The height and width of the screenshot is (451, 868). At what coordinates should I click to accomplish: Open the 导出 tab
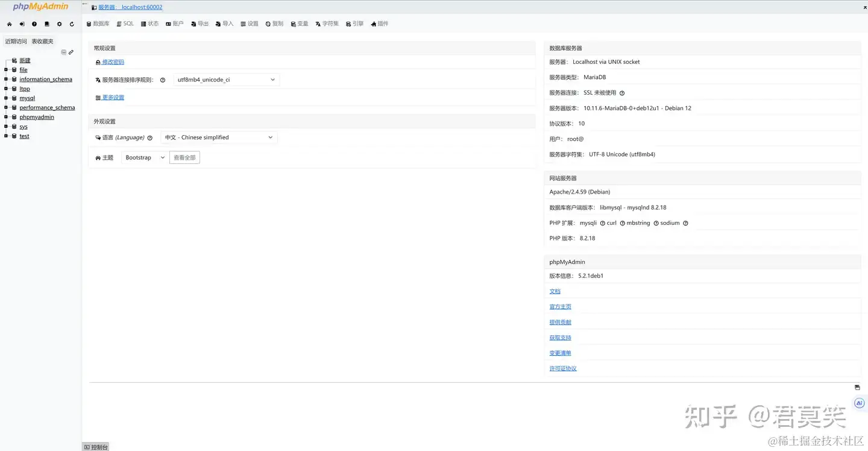[200, 24]
